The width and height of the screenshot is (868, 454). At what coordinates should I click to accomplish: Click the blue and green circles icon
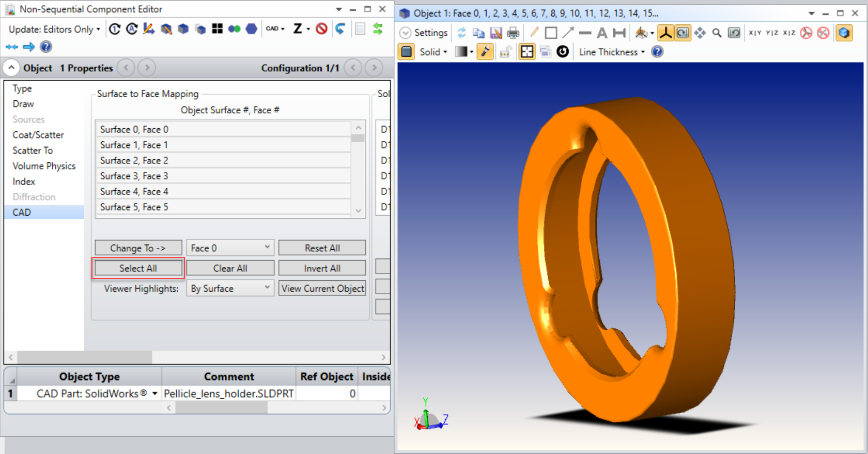tap(234, 29)
